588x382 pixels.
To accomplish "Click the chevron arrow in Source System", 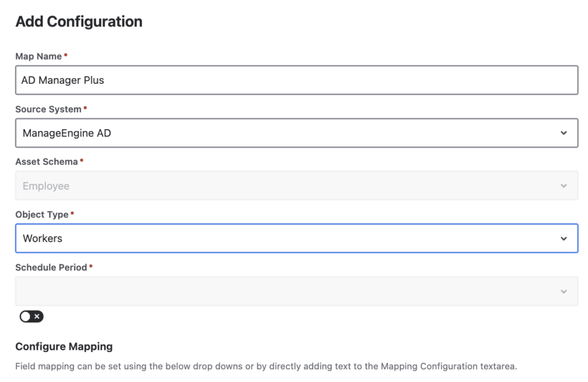I will pyautogui.click(x=563, y=133).
